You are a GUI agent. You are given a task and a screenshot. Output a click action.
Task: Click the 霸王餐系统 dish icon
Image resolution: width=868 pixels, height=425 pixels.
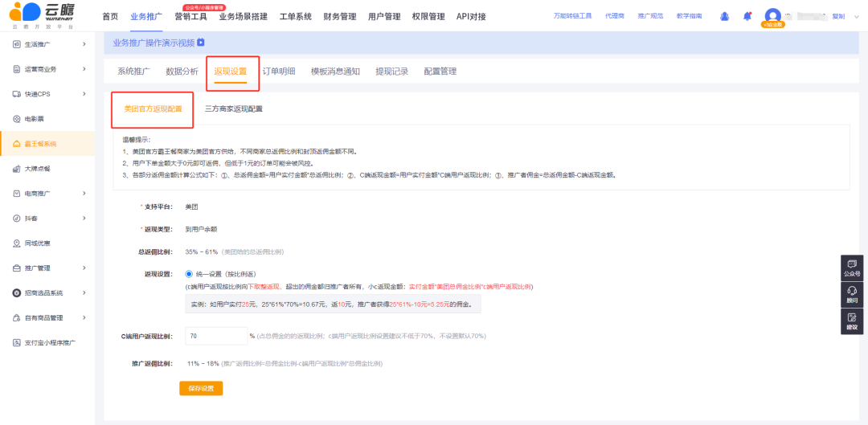click(16, 144)
